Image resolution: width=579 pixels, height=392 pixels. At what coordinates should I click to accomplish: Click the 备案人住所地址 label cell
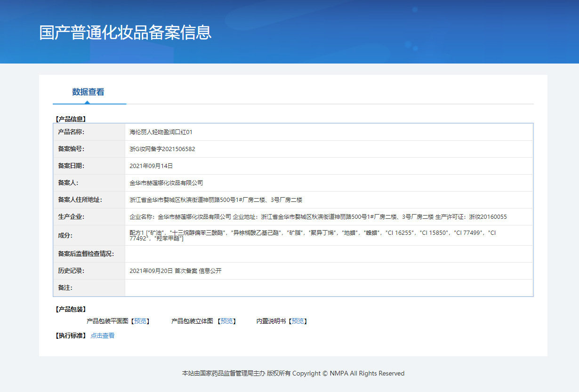pos(89,200)
